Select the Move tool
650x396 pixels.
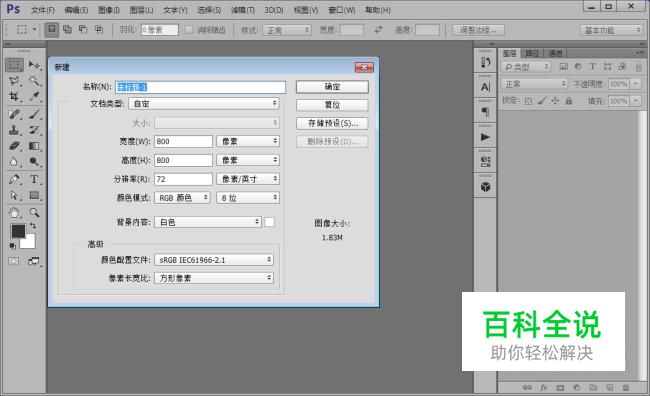click(34, 65)
